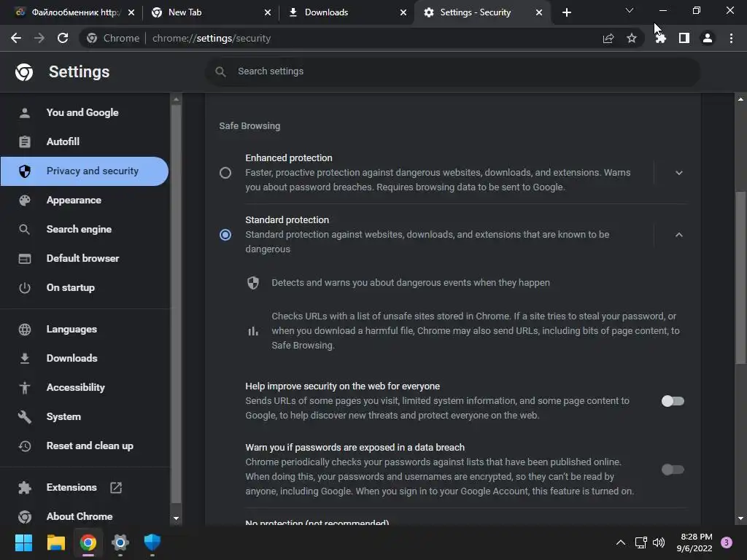Screen dimensions: 747x560
Task: Click the Chrome logo beside Settings title
Action: point(24,72)
